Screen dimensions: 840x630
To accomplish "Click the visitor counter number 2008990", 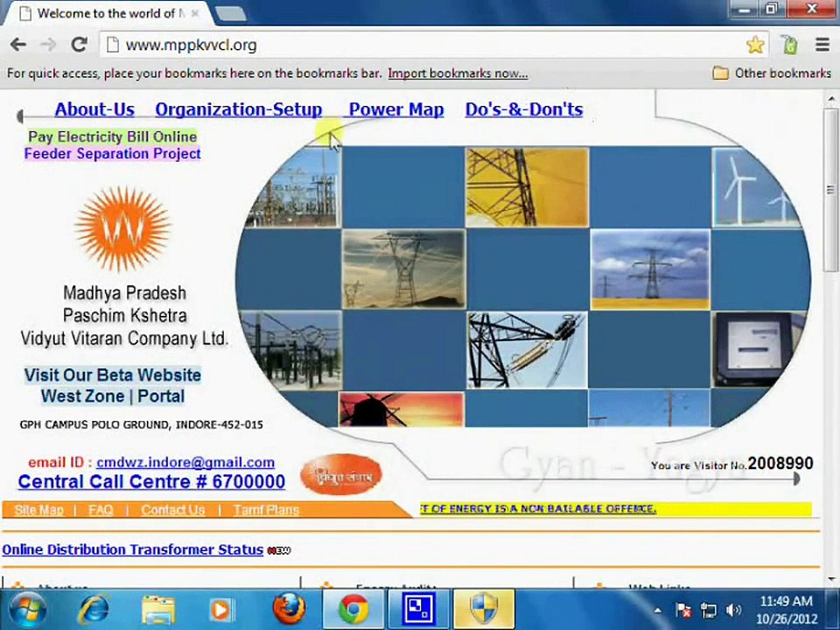I will (780, 464).
